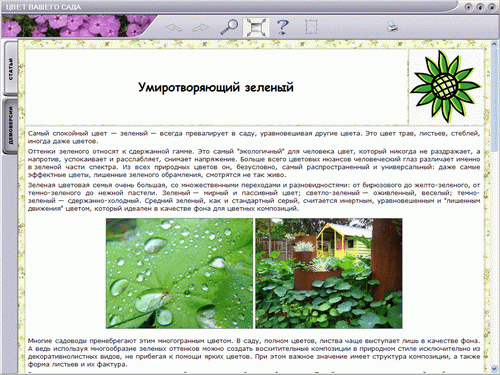Screen dimensions: 500x375
Task: Switch to the СТАТЬИ side tab
Action: (11, 68)
